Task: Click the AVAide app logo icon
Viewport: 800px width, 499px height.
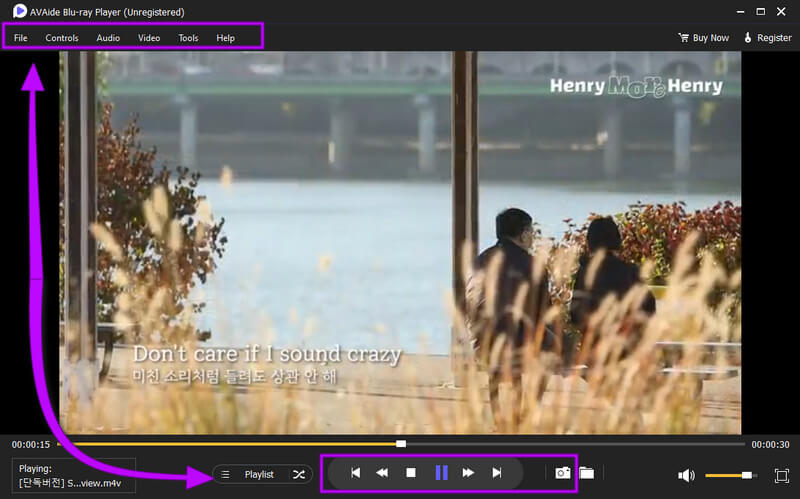Action: (19, 11)
